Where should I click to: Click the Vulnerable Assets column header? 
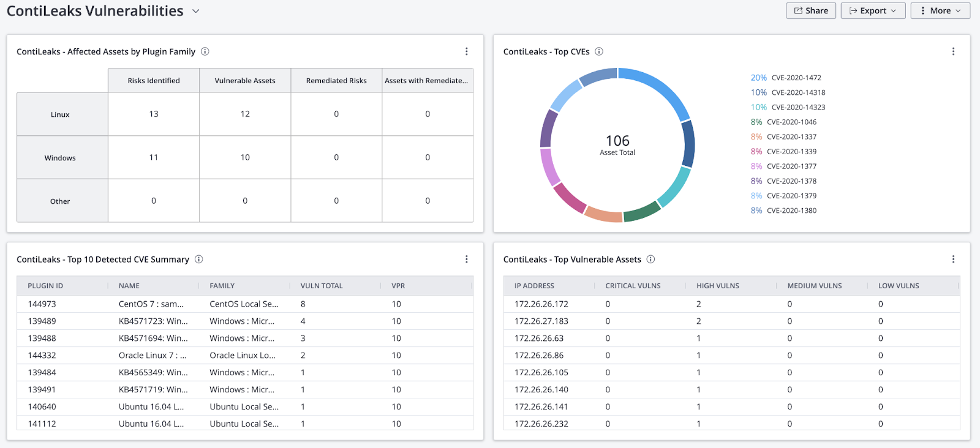click(245, 81)
